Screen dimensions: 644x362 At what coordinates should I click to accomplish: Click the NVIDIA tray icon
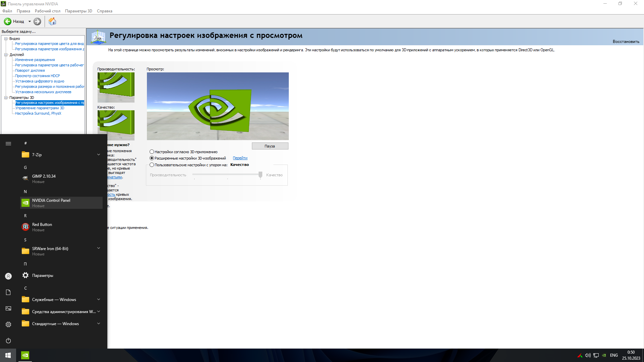(604, 355)
